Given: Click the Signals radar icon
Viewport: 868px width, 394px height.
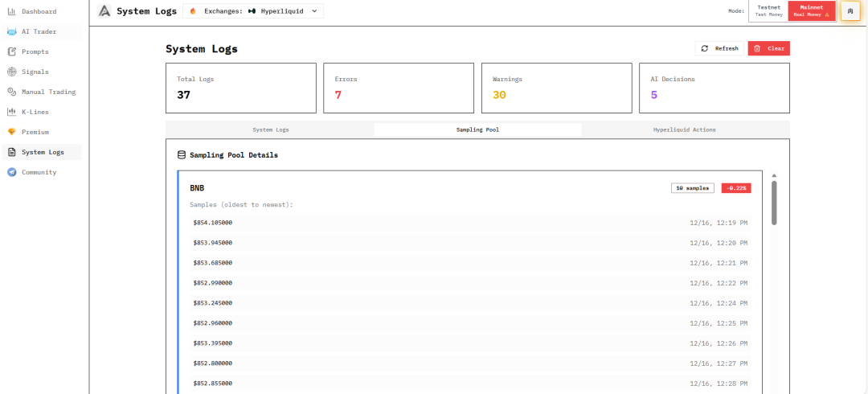Looking at the screenshot, I should tap(11, 72).
